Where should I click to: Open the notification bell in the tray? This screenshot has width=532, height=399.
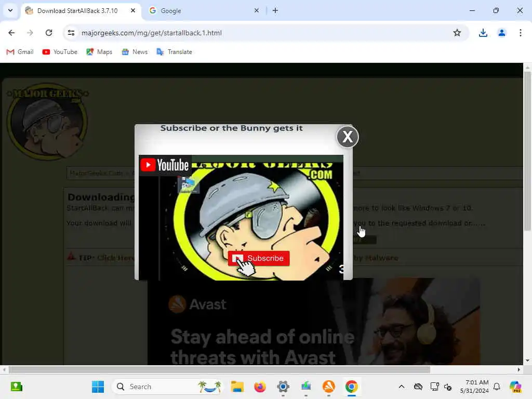click(x=497, y=387)
